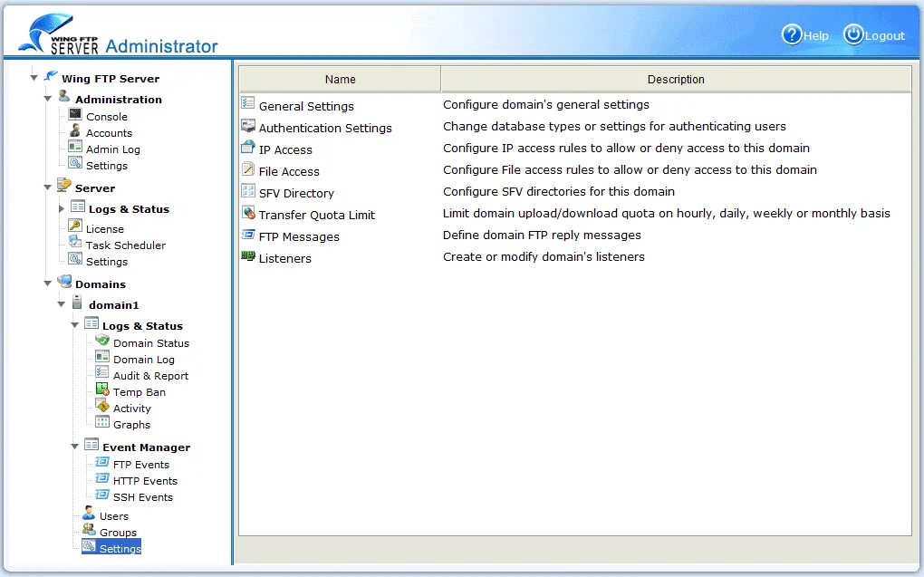Click the Console icon in Administration
This screenshot has height=577, width=924.
click(75, 114)
